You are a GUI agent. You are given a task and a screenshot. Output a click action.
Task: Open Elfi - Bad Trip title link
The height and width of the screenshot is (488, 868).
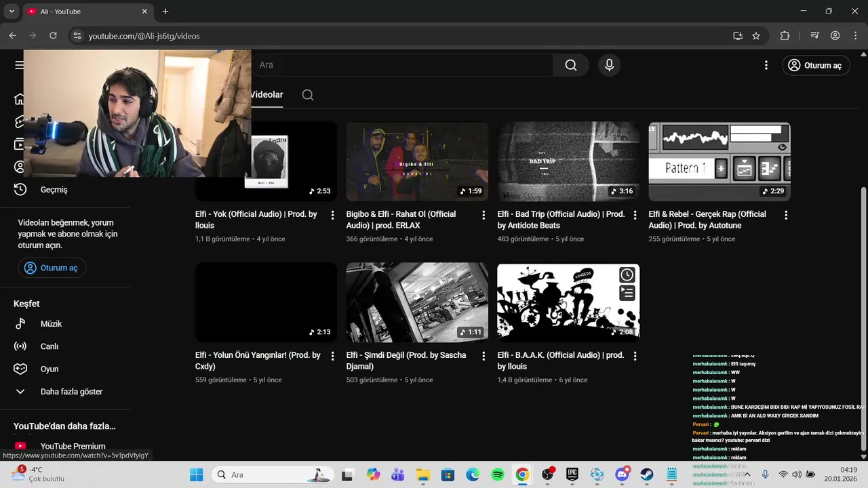(x=561, y=220)
